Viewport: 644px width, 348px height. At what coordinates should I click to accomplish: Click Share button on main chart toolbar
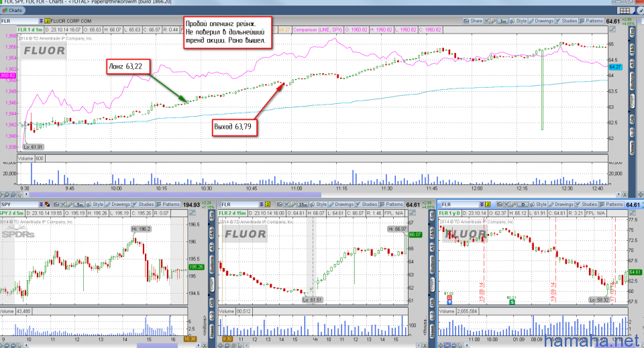[x=473, y=21]
